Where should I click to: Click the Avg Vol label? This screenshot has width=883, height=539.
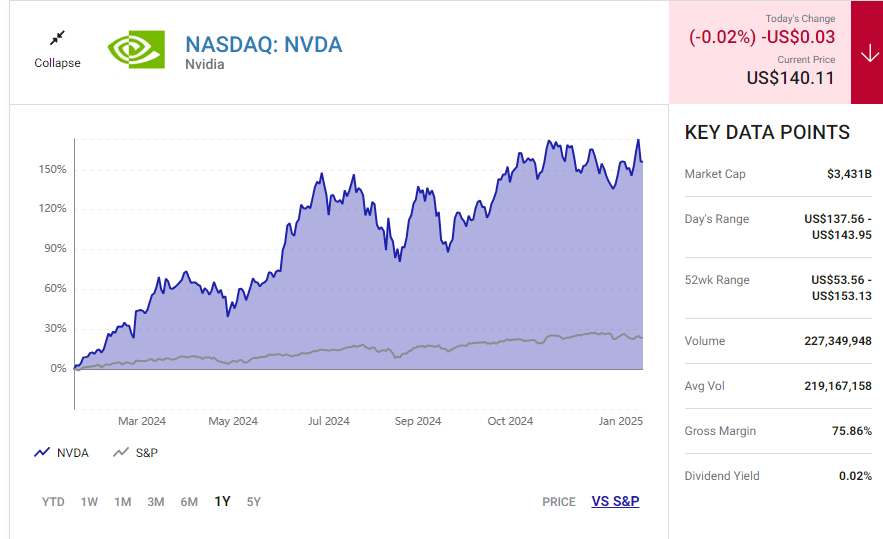click(704, 386)
